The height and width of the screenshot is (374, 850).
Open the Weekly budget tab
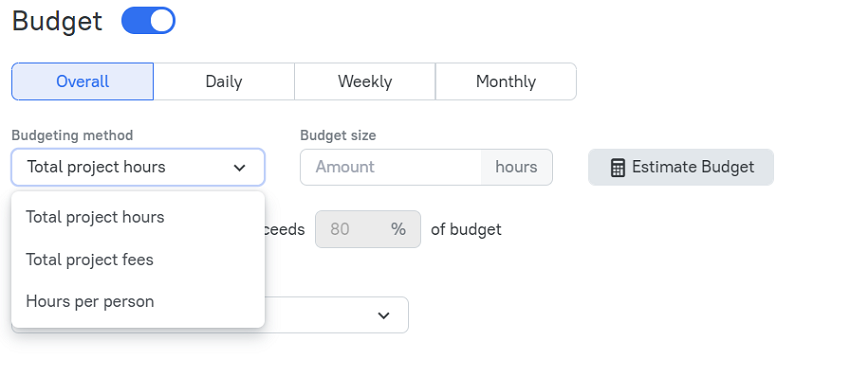pos(365,81)
